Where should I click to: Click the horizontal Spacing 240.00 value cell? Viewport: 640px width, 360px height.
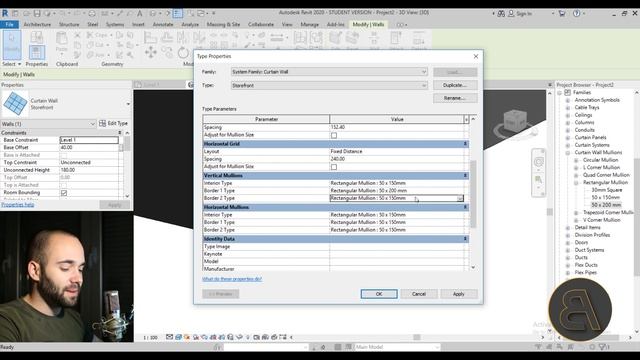397,159
